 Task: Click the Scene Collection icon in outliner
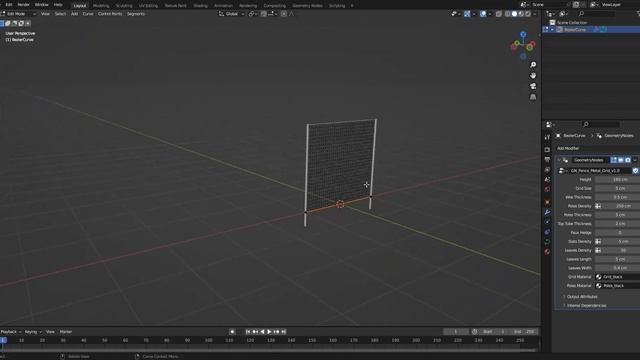pos(552,22)
